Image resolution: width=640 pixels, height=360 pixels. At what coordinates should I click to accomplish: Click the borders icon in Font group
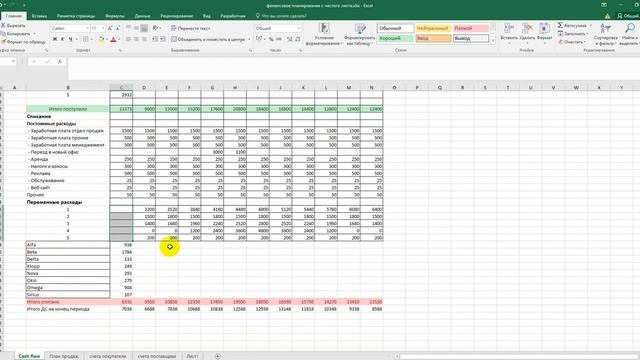click(x=85, y=39)
